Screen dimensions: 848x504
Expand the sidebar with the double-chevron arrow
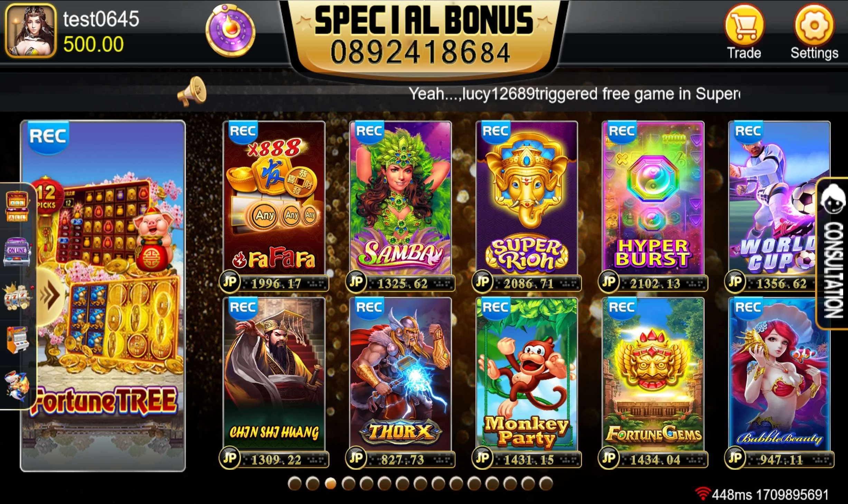click(50, 295)
